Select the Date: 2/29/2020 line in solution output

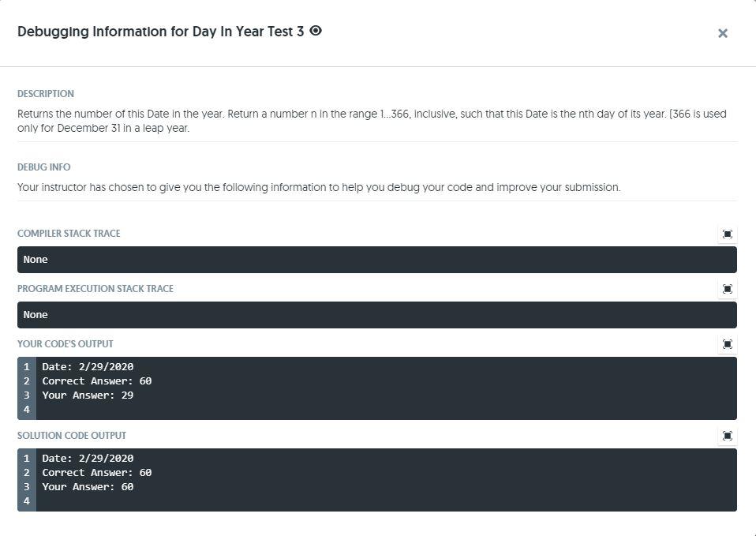coord(87,458)
